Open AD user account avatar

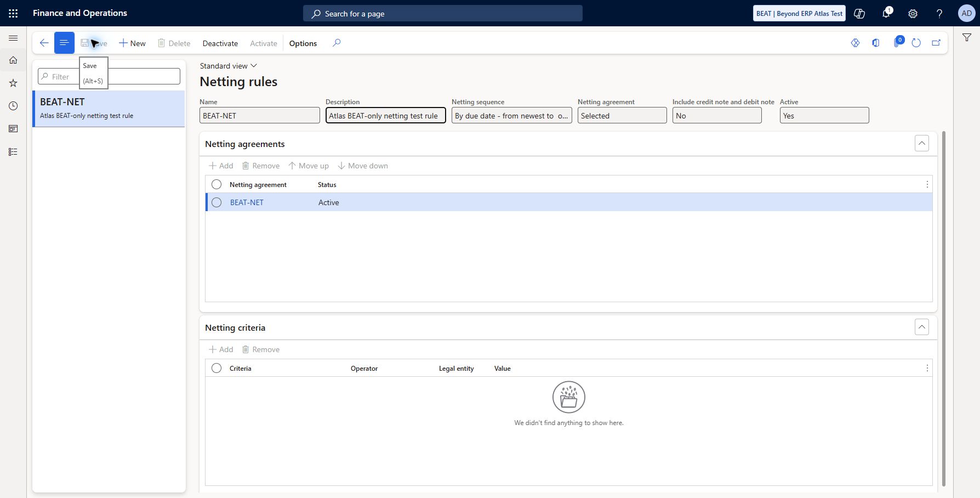(966, 13)
